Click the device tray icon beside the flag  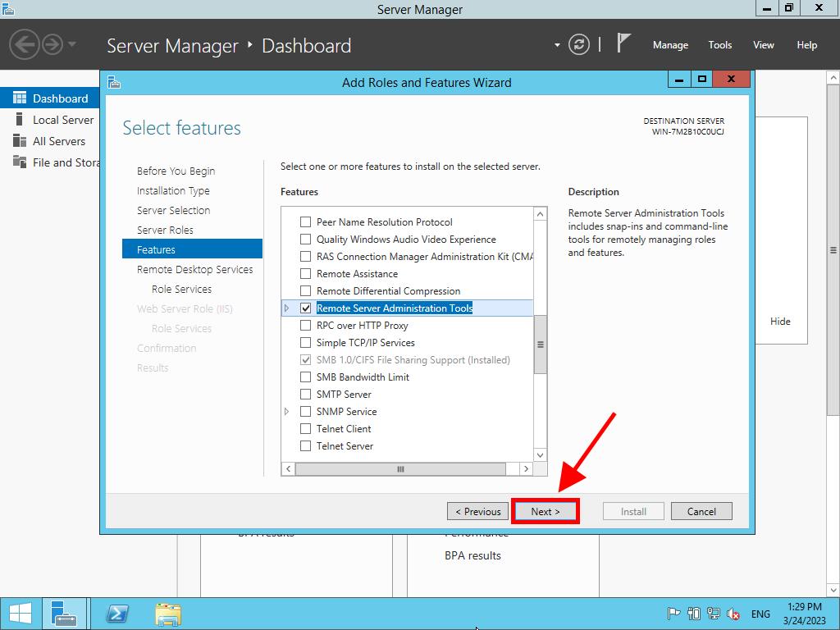click(x=694, y=614)
